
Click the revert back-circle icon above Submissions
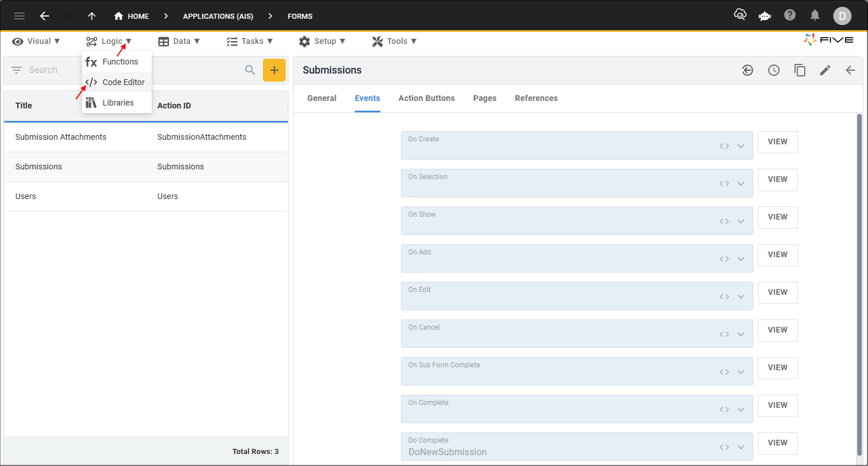point(747,70)
